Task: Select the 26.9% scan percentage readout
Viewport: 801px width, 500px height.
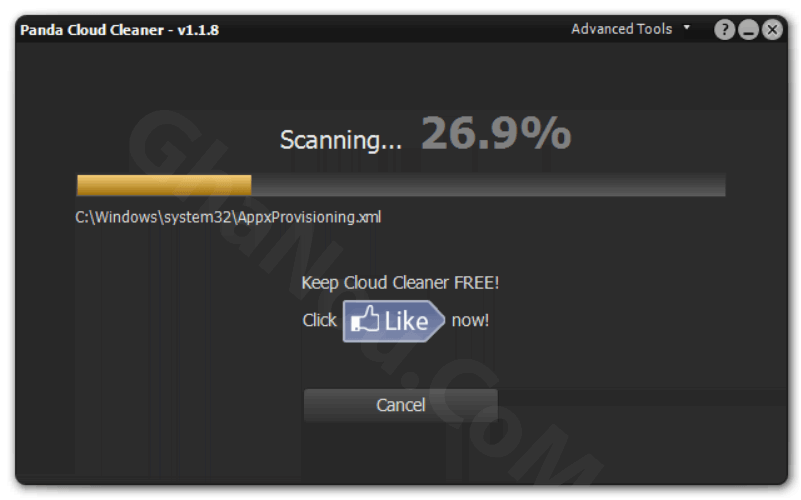Action: click(x=496, y=133)
